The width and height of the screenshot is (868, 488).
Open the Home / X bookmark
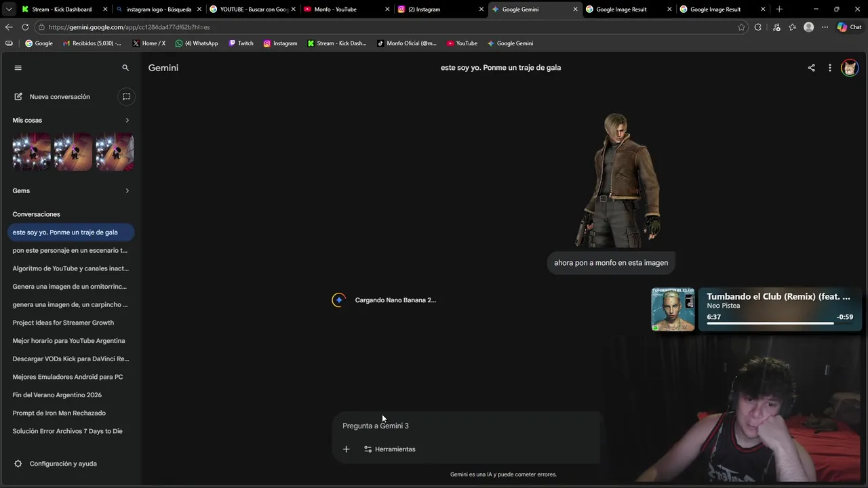(x=149, y=43)
